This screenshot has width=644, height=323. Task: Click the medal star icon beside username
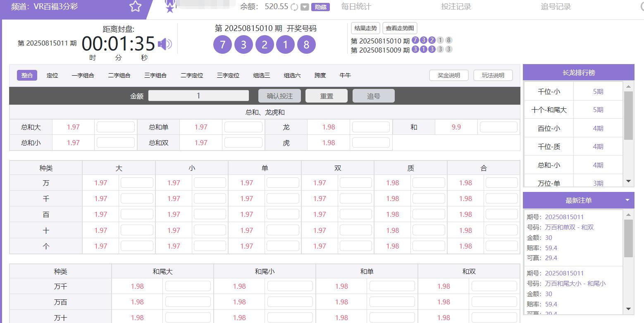tap(169, 7)
